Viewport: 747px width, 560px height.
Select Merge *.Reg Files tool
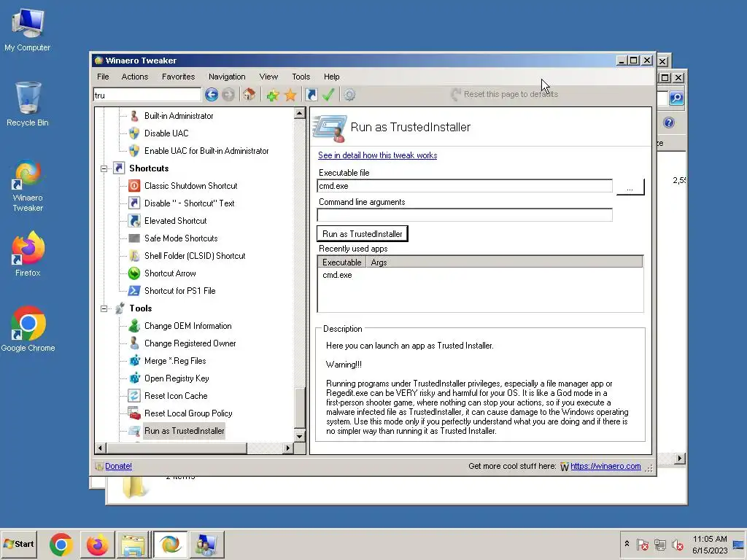click(175, 361)
